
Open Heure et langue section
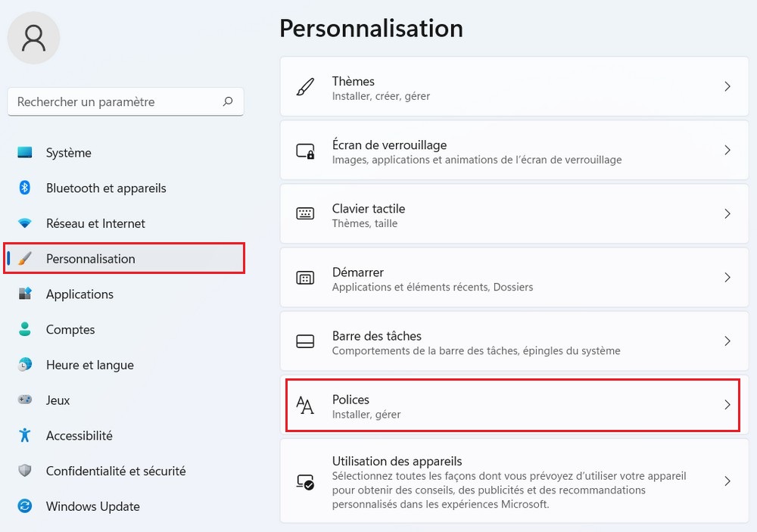click(x=89, y=365)
